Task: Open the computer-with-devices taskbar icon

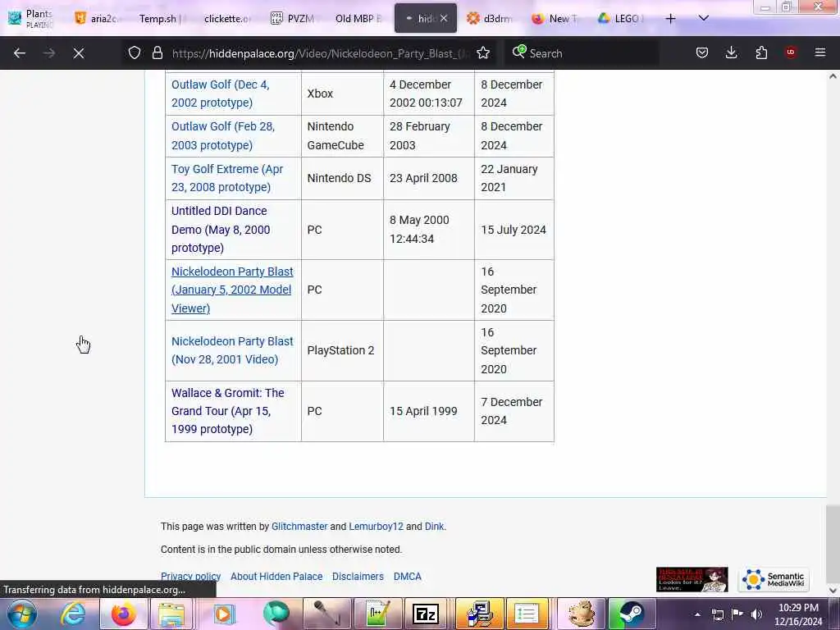Action: tap(480, 614)
